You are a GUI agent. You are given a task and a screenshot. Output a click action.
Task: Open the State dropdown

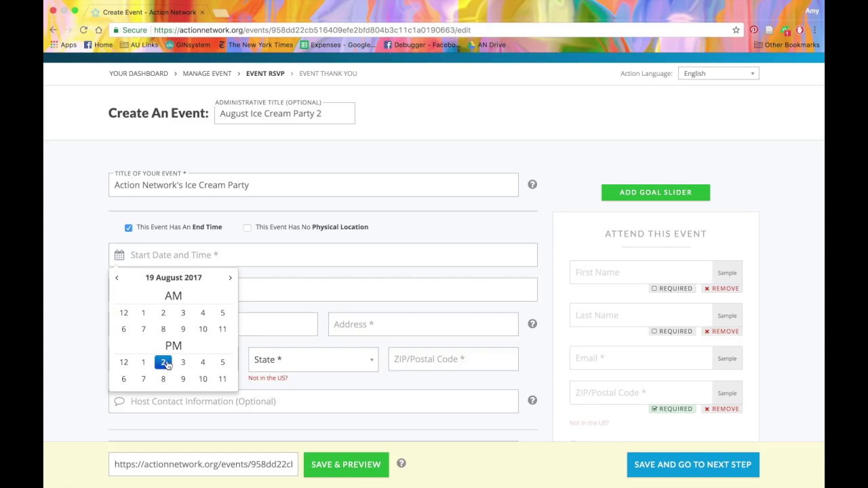[x=313, y=359]
